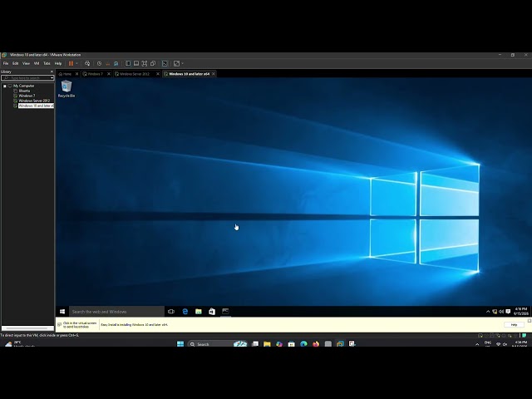532x399 pixels.
Task: Open the Library search dropdown arrow
Action: point(52,78)
